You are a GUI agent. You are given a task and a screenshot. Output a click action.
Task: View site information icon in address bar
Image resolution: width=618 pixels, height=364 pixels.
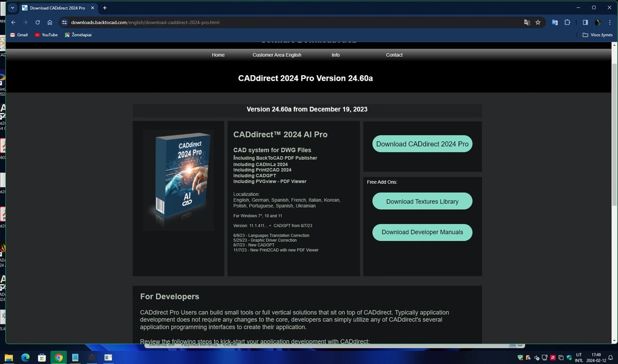[x=64, y=23]
